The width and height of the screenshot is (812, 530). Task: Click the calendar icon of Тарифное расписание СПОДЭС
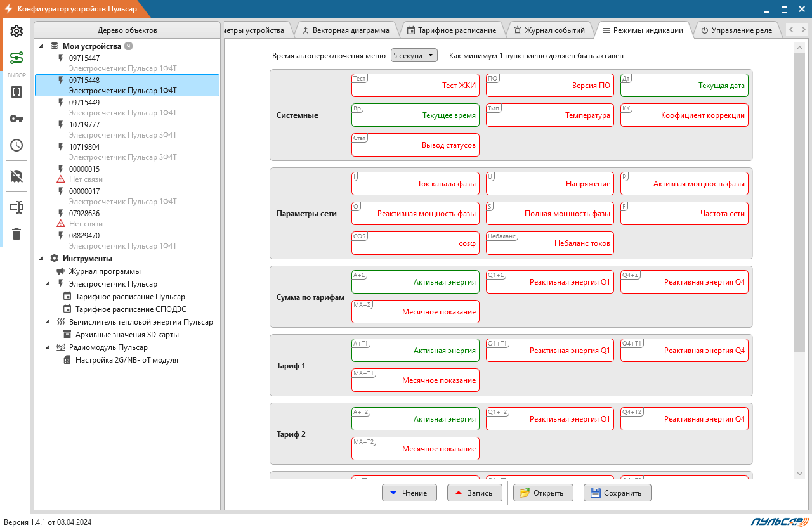tap(67, 309)
